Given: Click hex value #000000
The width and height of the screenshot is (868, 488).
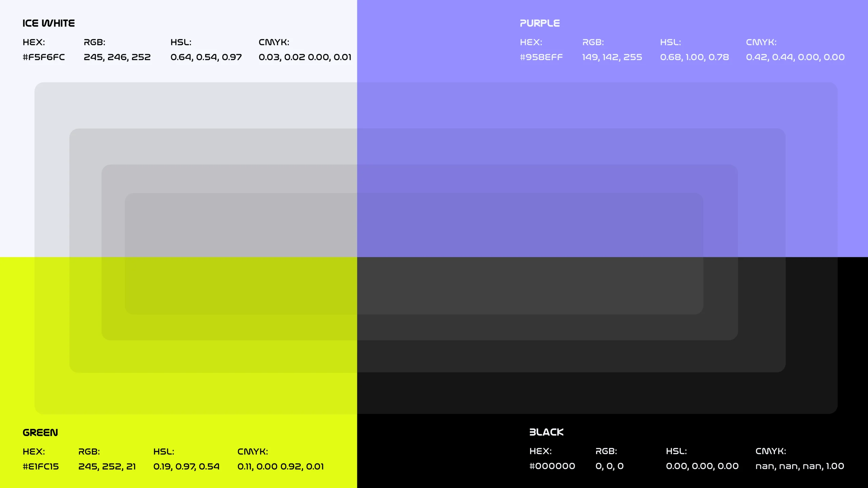Looking at the screenshot, I should click(x=552, y=466).
